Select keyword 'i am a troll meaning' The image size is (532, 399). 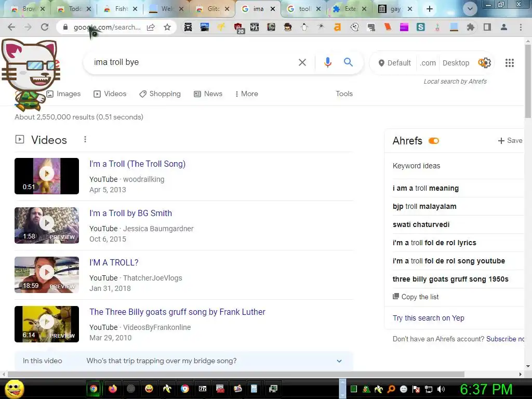point(425,188)
